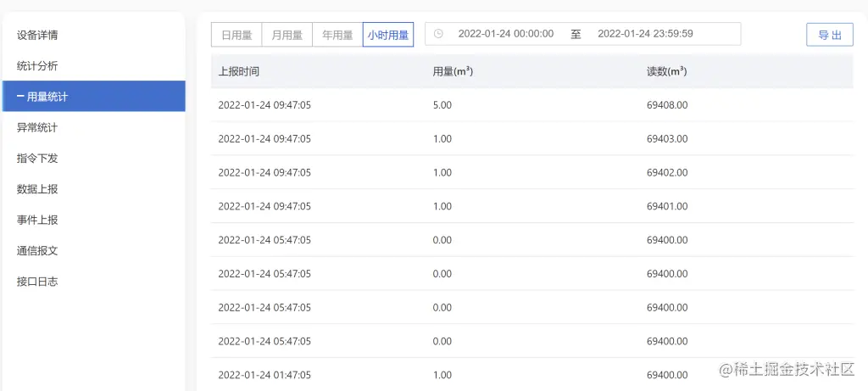Switch to the 年用量 tab
Image resolution: width=868 pixels, height=391 pixels.
point(337,35)
